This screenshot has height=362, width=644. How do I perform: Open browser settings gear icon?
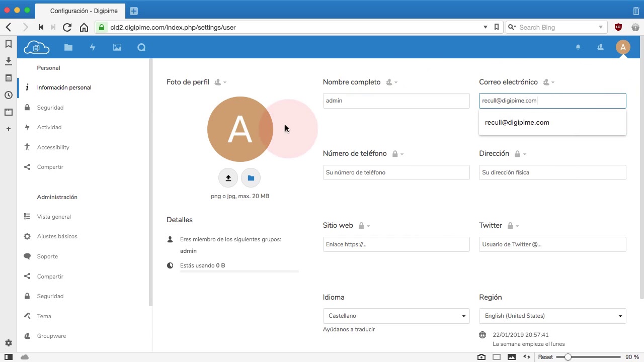point(9,343)
